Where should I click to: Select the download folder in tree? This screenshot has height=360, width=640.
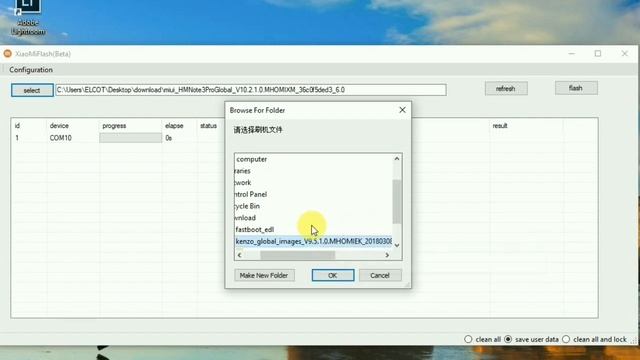point(245,218)
